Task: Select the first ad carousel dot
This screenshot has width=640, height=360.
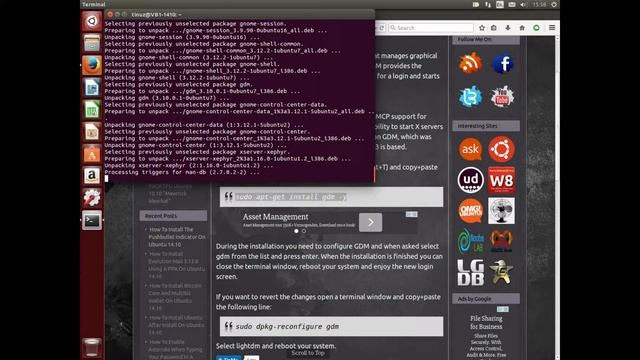Action: pyautogui.click(x=296, y=231)
